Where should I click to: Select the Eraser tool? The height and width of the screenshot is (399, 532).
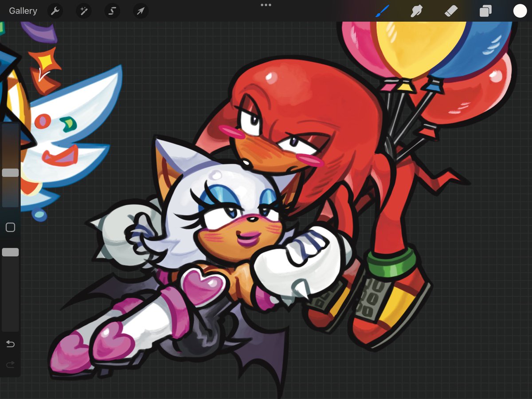451,11
